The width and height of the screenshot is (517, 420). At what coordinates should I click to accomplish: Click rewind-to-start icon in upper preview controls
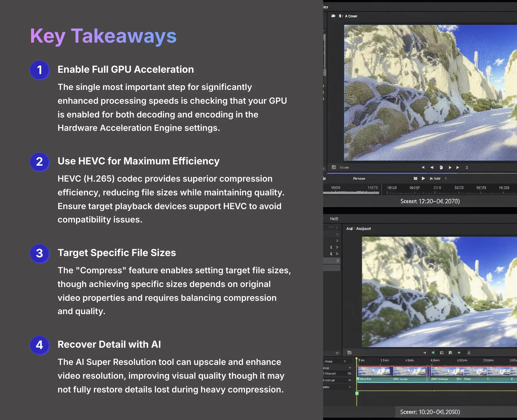[x=423, y=167]
